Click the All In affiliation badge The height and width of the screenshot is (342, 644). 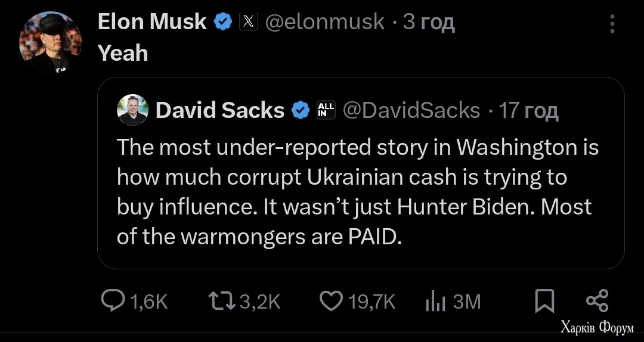(x=327, y=110)
